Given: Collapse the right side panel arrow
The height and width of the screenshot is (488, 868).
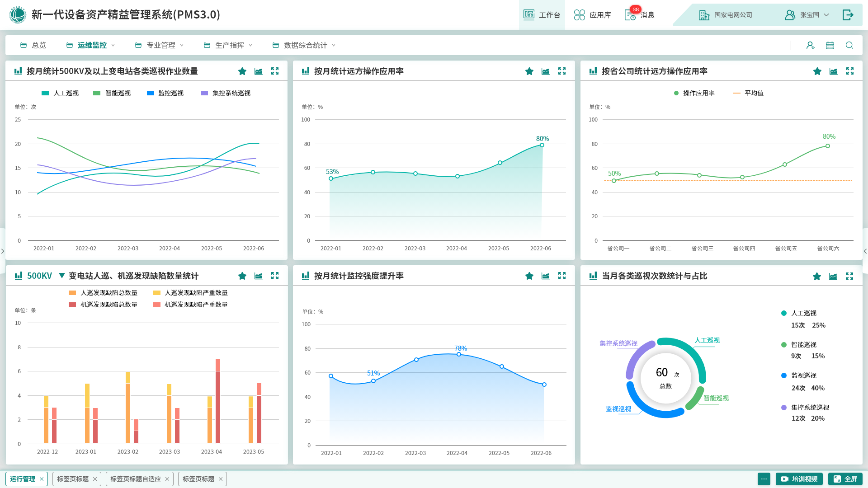Looking at the screenshot, I should coord(865,251).
